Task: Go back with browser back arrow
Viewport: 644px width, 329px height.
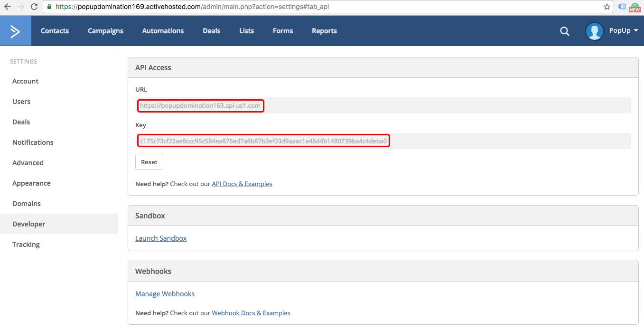Action: pos(8,7)
